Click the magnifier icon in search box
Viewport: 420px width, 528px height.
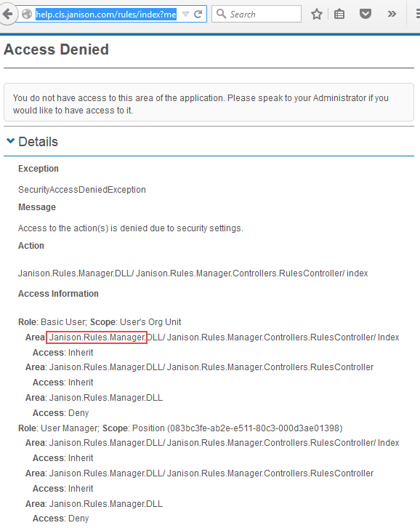point(221,14)
